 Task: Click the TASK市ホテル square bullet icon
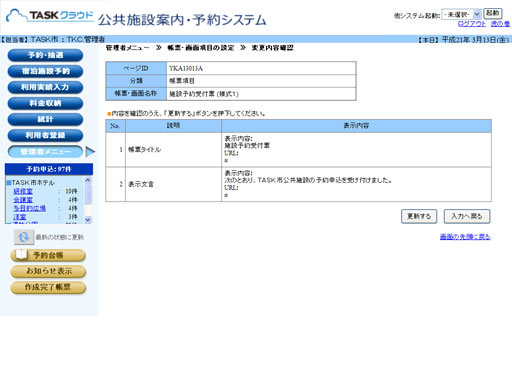pos(9,183)
